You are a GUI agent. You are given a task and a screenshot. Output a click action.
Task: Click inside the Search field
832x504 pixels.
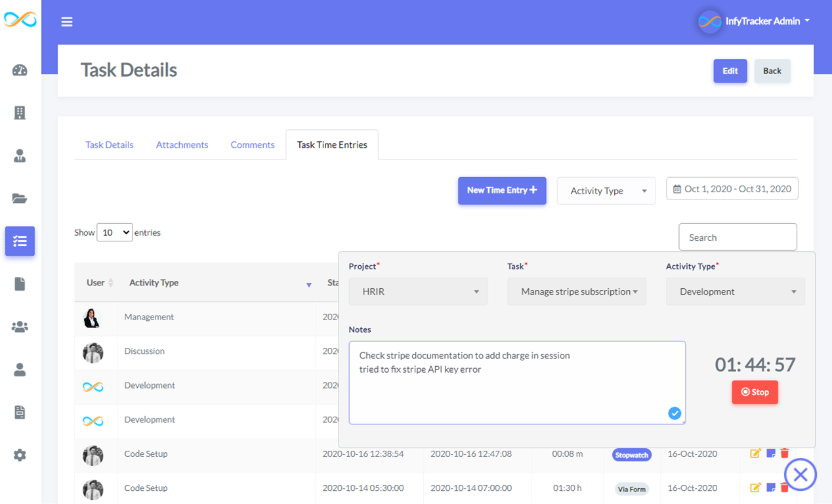coord(737,236)
